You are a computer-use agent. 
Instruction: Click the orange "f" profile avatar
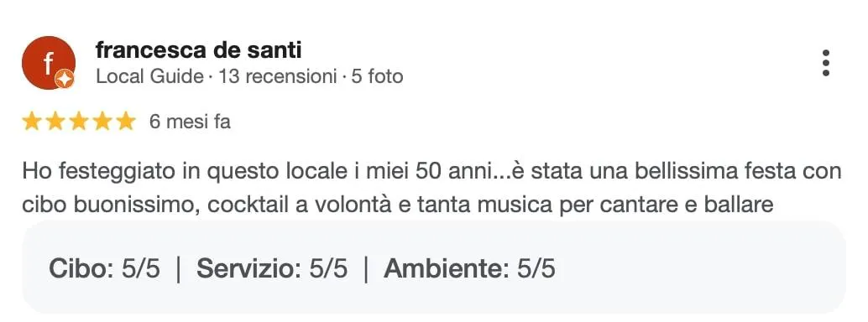[49, 63]
